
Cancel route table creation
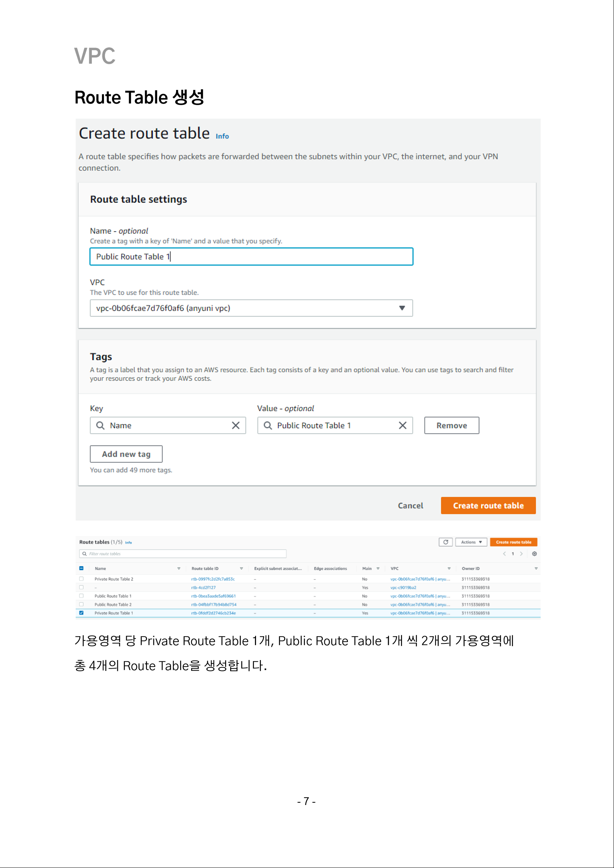pyautogui.click(x=410, y=505)
